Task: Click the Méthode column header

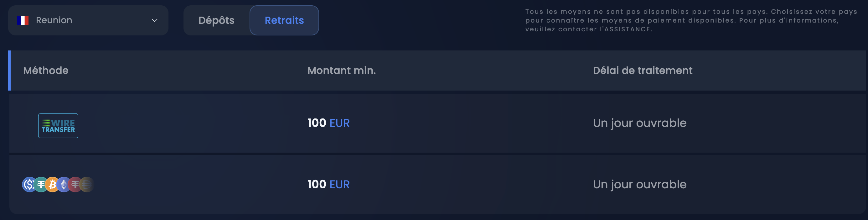Action: coord(46,71)
